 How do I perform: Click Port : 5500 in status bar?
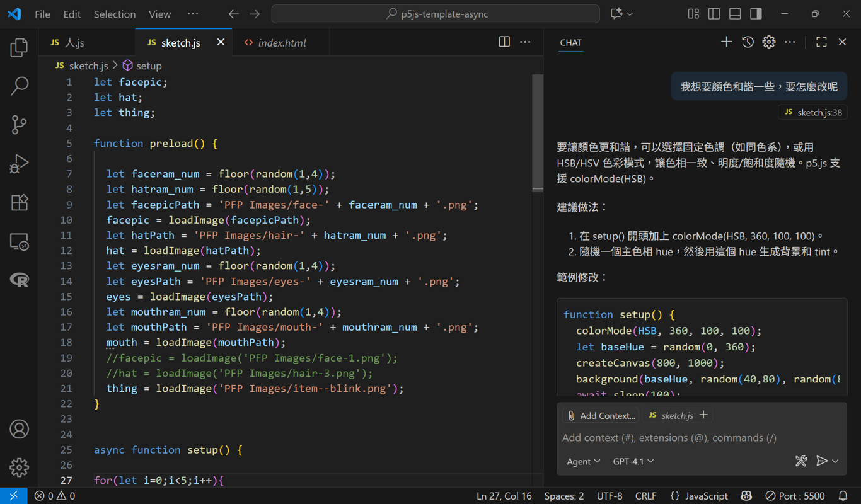pyautogui.click(x=794, y=496)
